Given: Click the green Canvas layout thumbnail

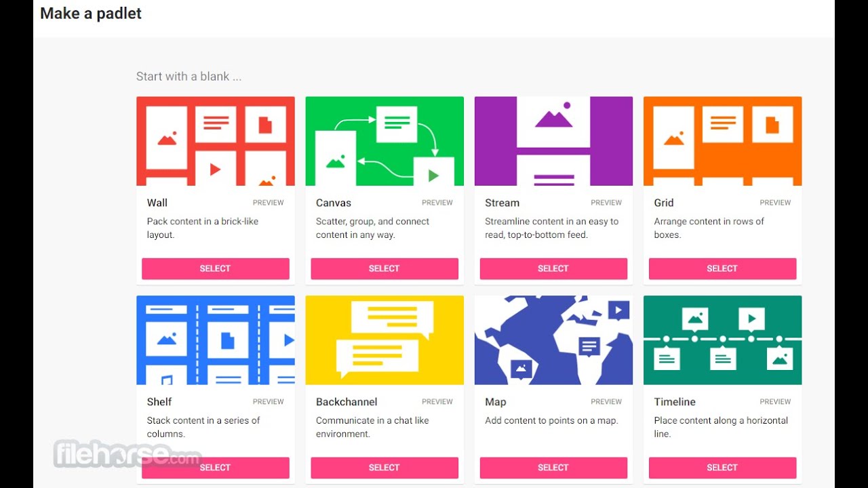Looking at the screenshot, I should (x=384, y=141).
